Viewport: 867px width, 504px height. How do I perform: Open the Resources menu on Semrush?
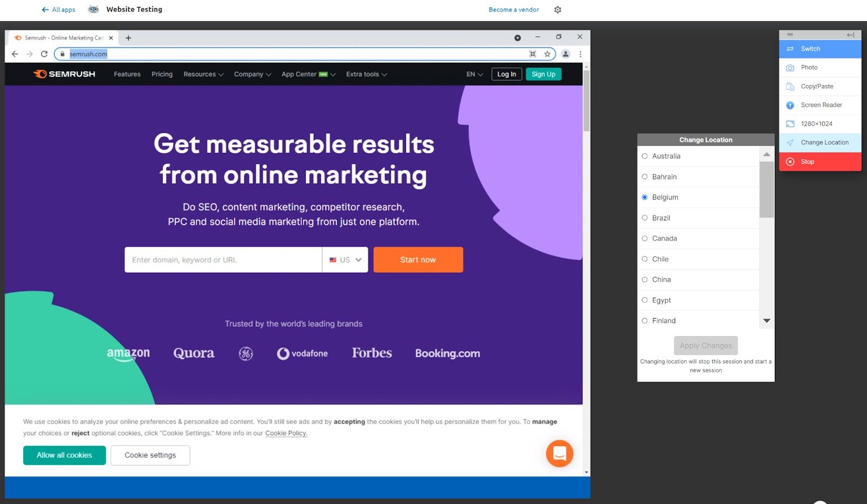[x=203, y=74]
